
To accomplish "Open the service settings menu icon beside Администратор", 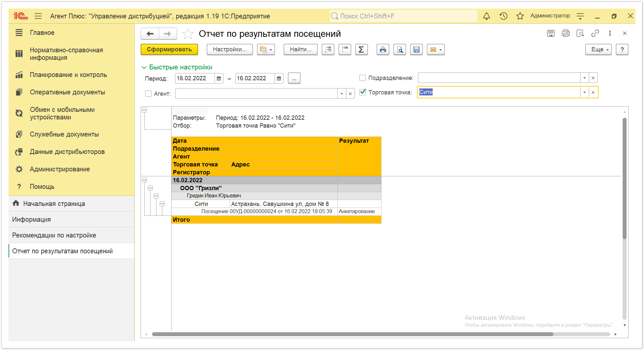I will (x=580, y=16).
